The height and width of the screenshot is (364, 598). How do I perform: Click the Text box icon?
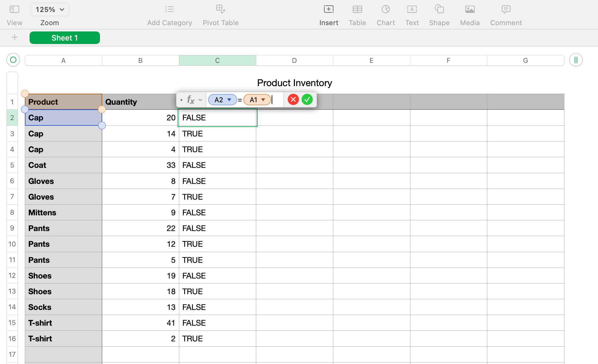click(x=412, y=9)
